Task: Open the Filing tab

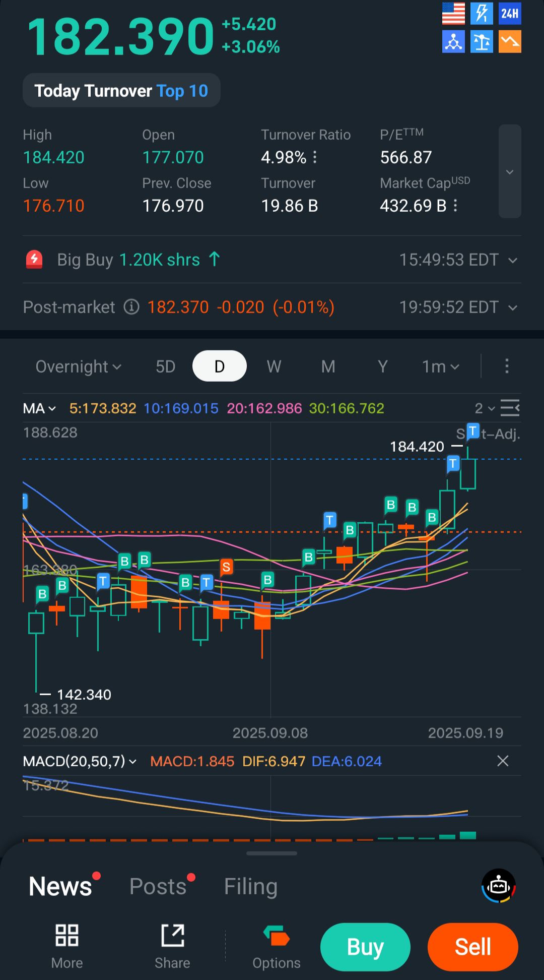Action: [251, 886]
